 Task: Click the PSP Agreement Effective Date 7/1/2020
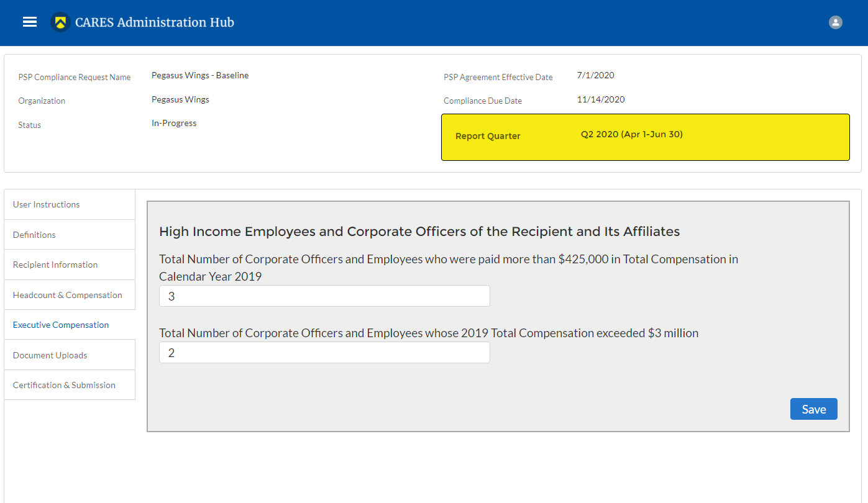coord(595,76)
